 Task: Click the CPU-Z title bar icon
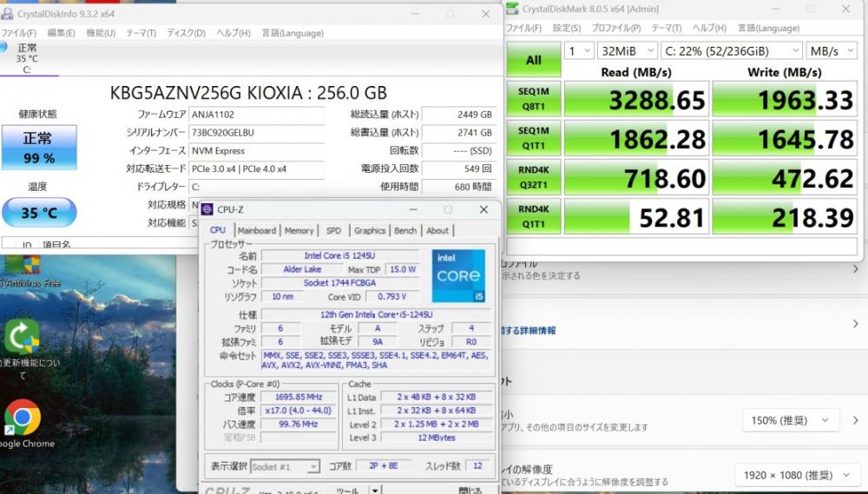point(207,208)
